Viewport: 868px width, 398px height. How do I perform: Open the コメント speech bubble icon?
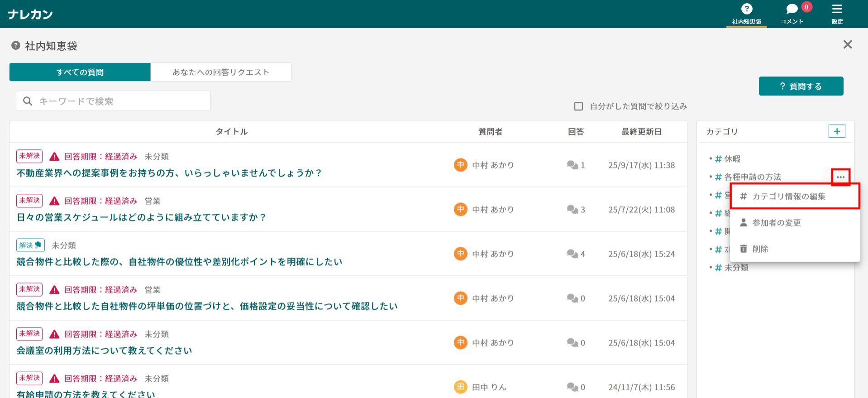(x=792, y=9)
